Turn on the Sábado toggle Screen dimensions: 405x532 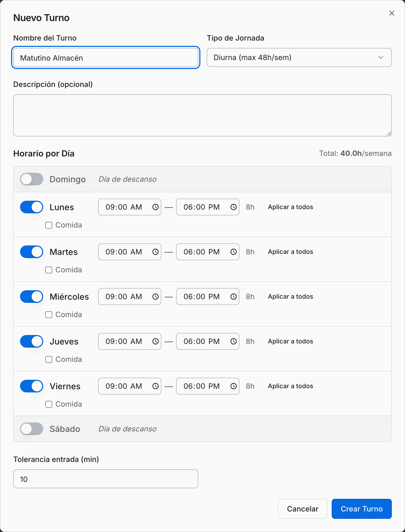point(32,429)
